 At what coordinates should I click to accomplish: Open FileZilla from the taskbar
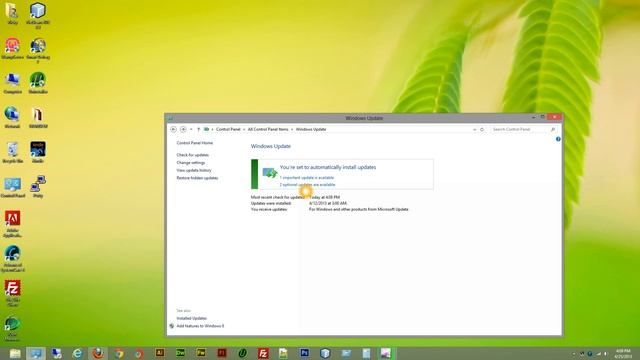click(263, 353)
